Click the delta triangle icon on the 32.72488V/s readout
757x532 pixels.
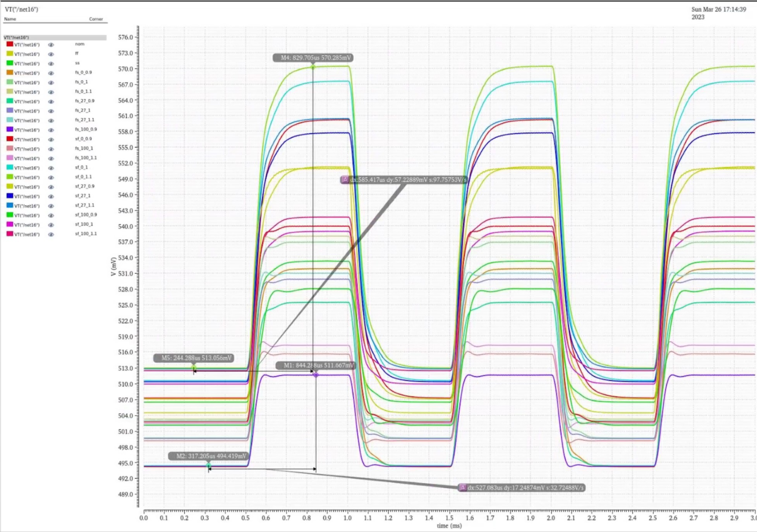(463, 487)
